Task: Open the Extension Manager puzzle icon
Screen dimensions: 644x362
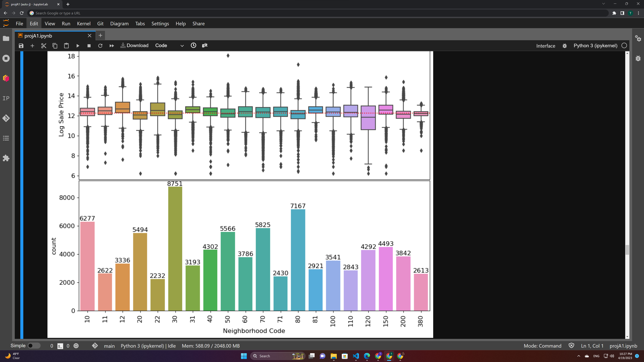Action: [6, 158]
